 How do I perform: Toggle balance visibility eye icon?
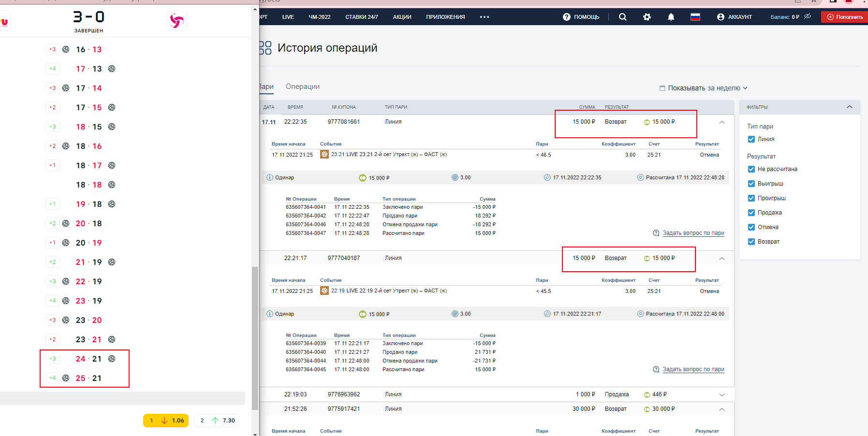pos(807,16)
